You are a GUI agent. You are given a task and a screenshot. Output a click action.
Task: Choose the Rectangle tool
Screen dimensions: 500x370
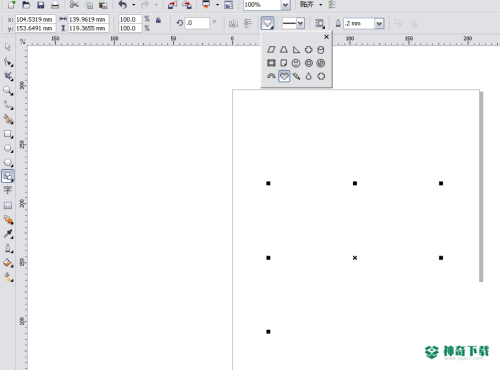pos(8,134)
